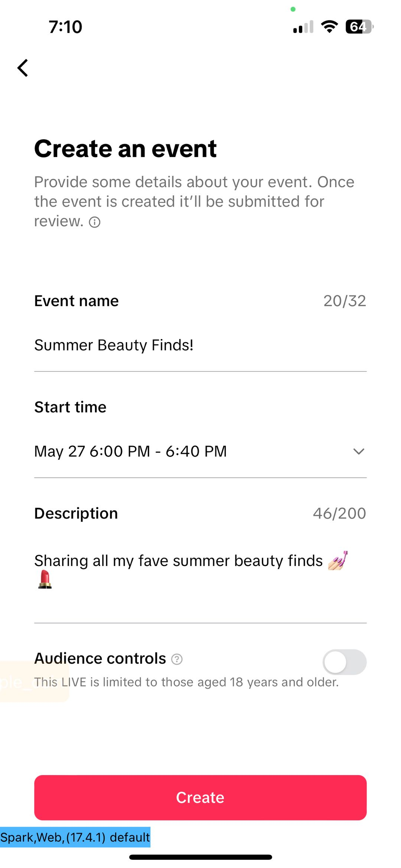Open the Audience controls help icon
Viewport: 401px width, 868px height.
pos(177,659)
